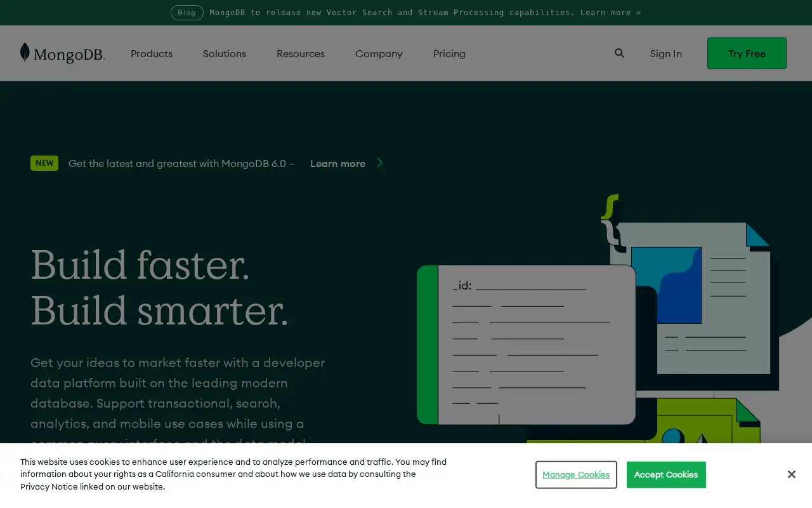The width and height of the screenshot is (812, 508).
Task: Go to the Pricing page
Action: tap(449, 53)
